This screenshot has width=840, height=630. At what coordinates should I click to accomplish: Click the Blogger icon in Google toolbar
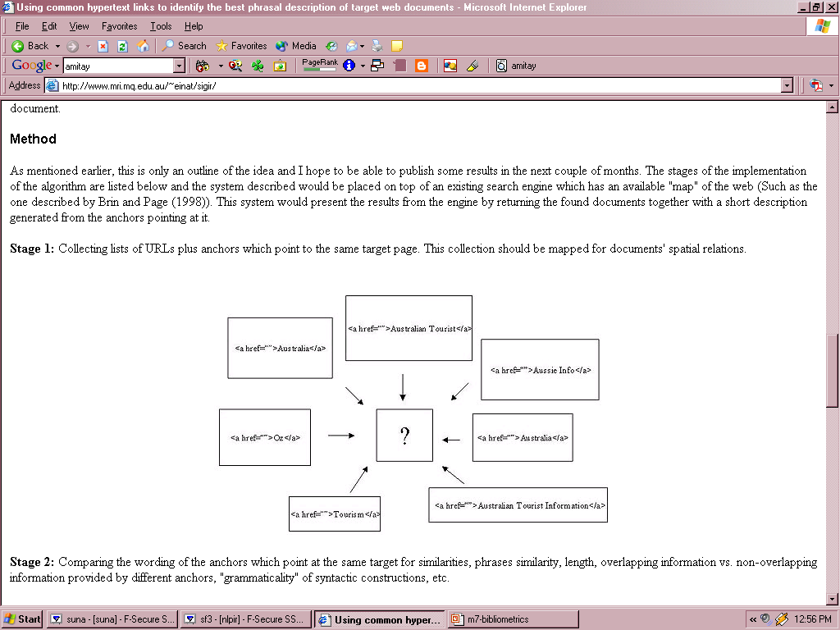[x=422, y=66]
